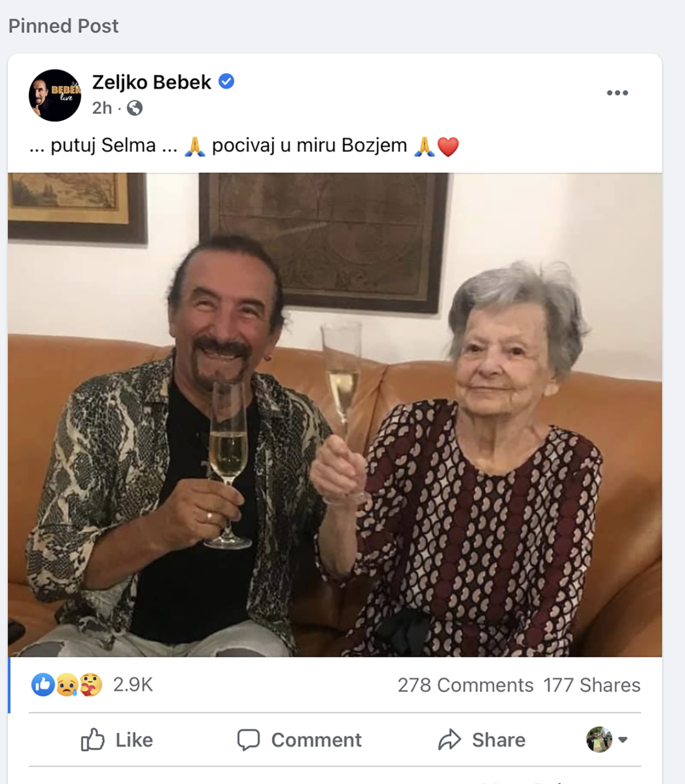View the 2.9K reactions count list
The height and width of the screenshot is (784, 685).
pyautogui.click(x=133, y=685)
